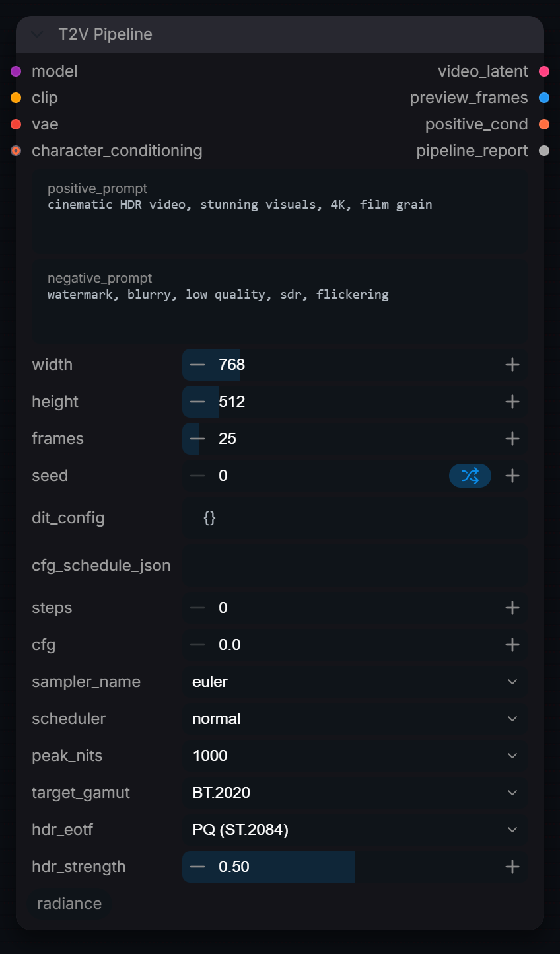Image resolution: width=560 pixels, height=954 pixels.
Task: Increase steps using the plus icon
Action: 512,608
